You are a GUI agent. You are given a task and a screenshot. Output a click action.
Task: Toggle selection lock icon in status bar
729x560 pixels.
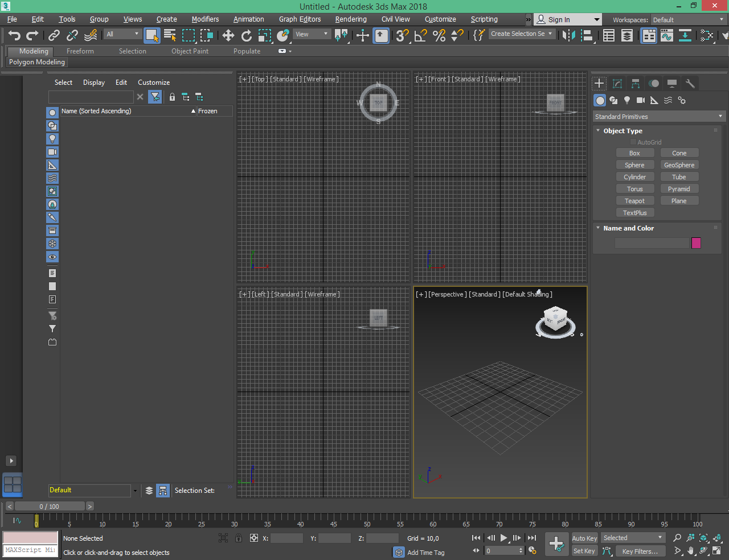[238, 538]
